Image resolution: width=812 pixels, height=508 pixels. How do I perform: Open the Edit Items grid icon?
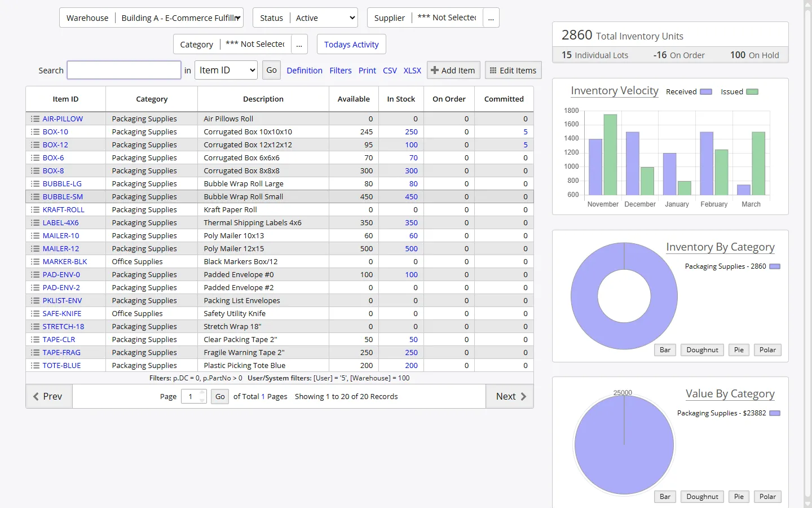(x=492, y=70)
